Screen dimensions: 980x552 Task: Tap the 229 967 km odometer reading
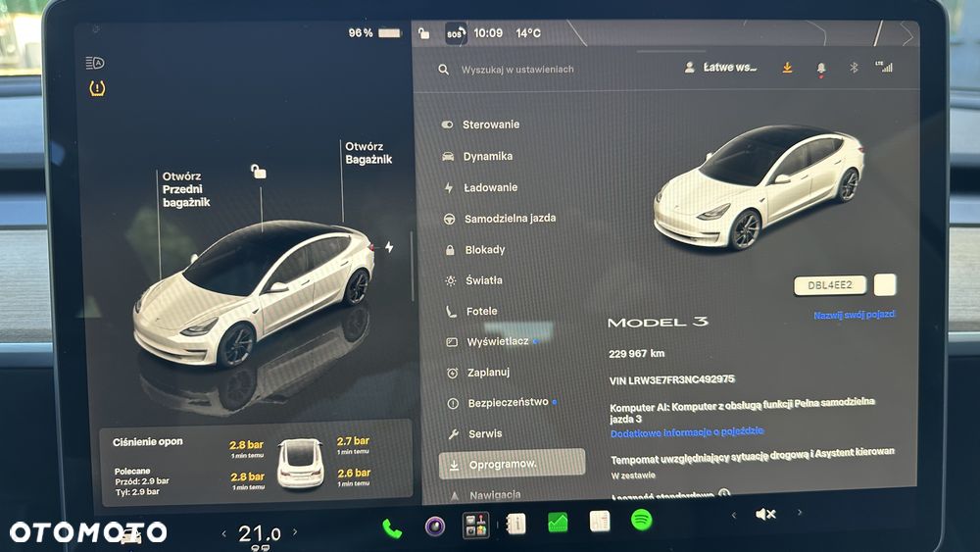636,353
